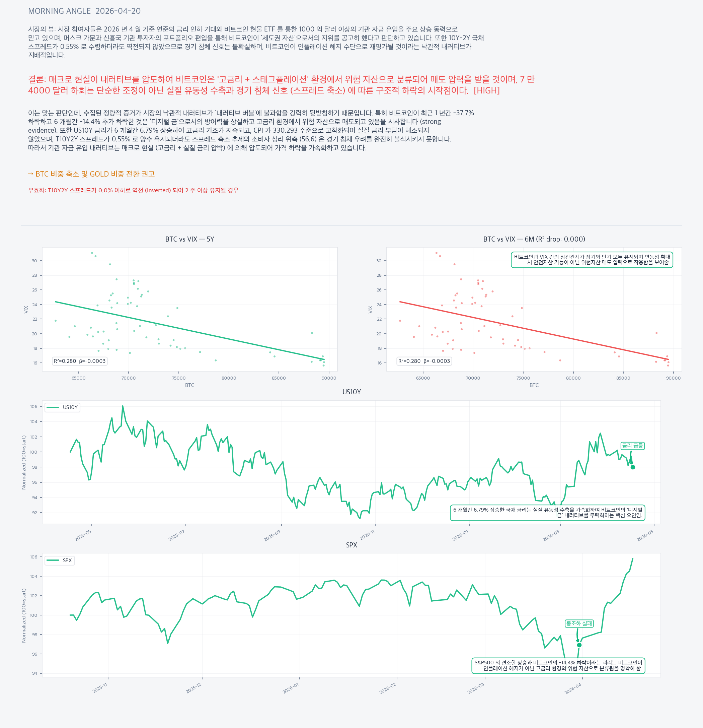Click the SPX legend entry
The height and width of the screenshot is (728, 703).
pyautogui.click(x=59, y=560)
